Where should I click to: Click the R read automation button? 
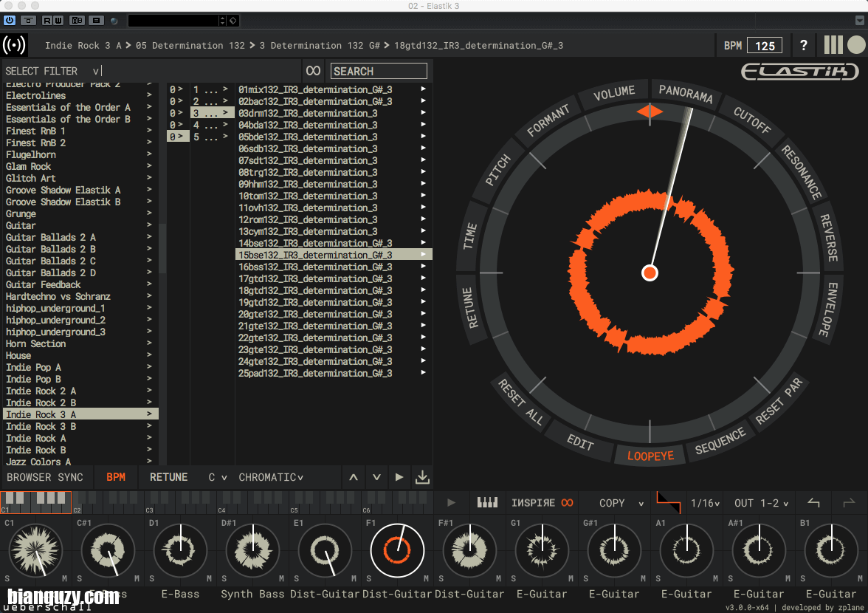point(46,21)
